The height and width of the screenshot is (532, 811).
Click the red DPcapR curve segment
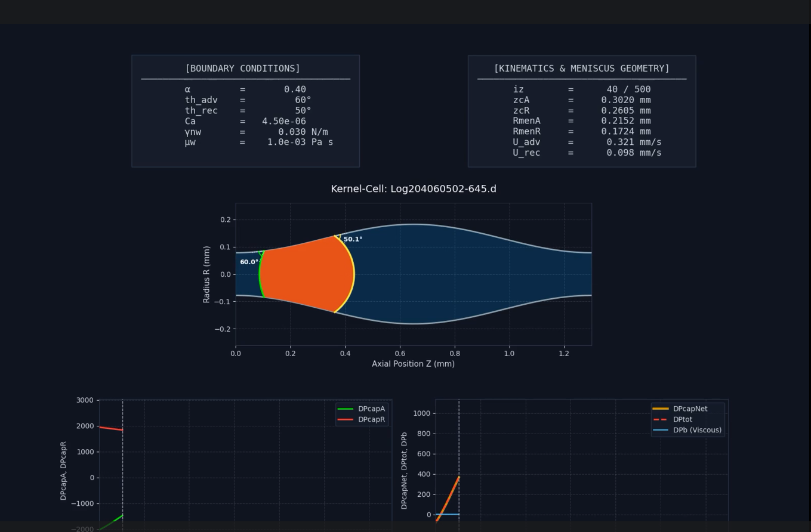pos(110,428)
